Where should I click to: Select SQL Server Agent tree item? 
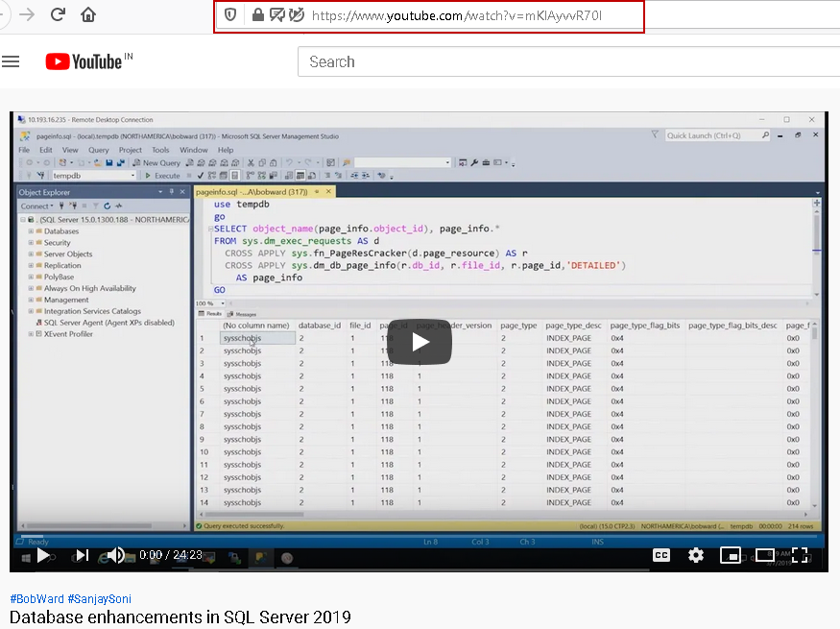tap(108, 323)
